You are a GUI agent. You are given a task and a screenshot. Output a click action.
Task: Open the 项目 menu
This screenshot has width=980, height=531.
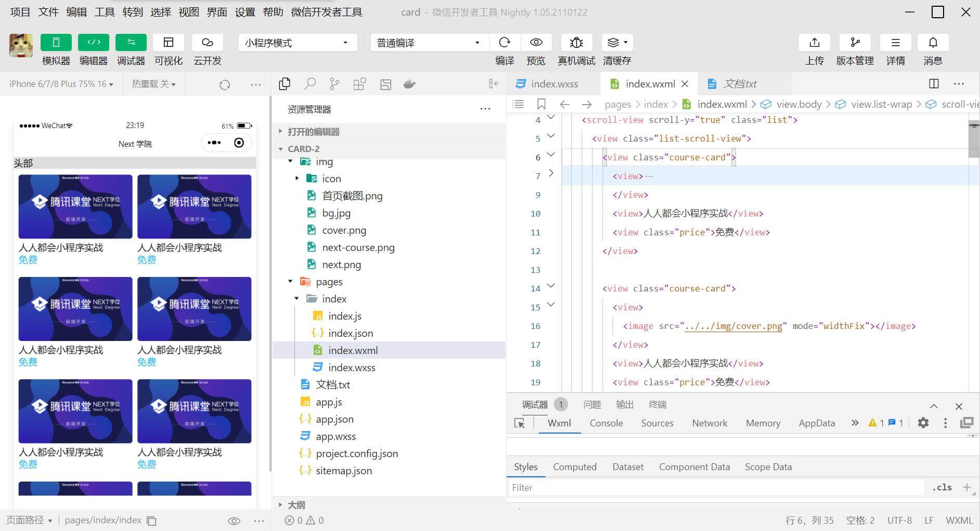(20, 12)
